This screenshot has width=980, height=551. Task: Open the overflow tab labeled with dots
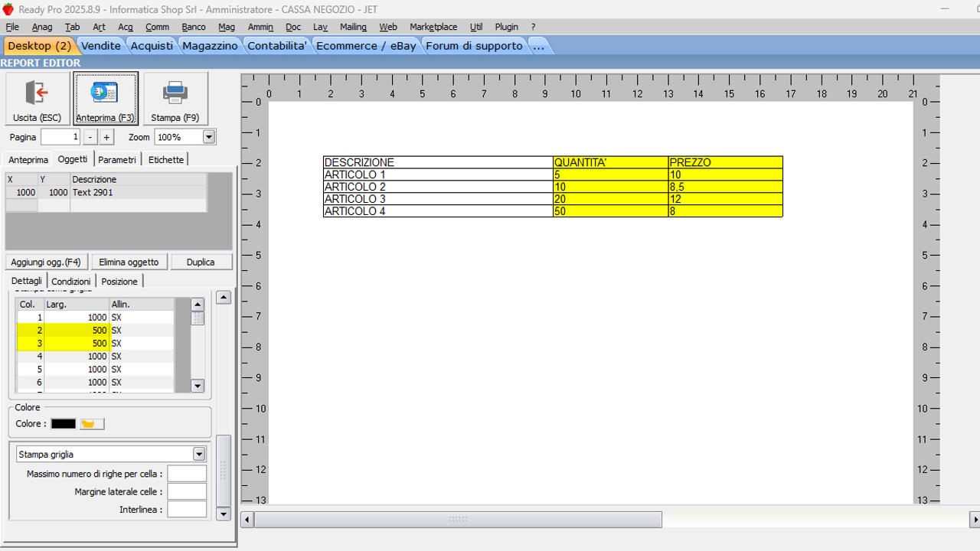(538, 46)
